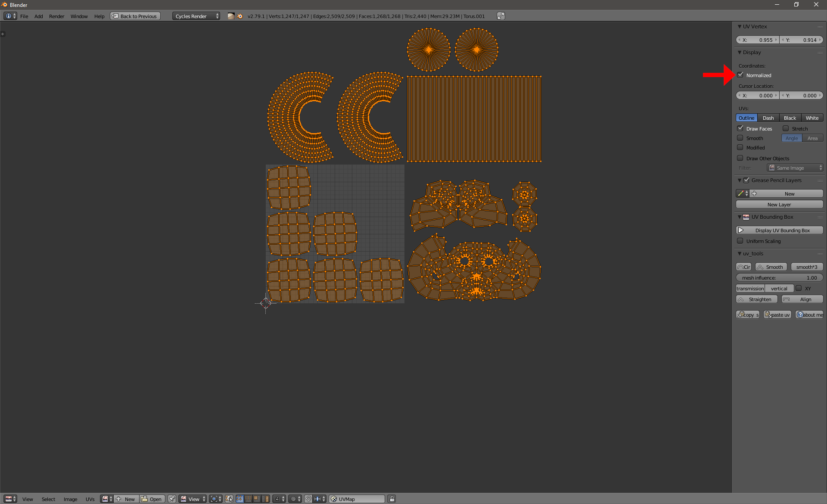Toggle UV sync selection icon

pos(229,499)
